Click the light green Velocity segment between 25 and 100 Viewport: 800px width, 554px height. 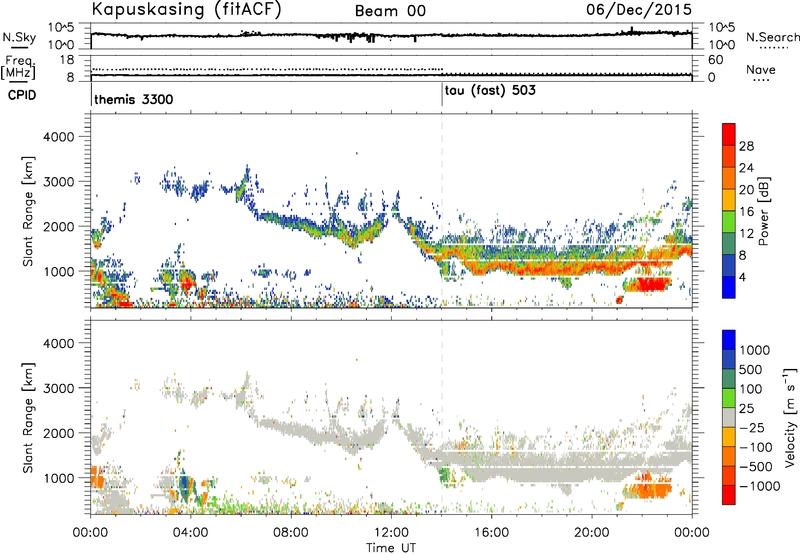[729, 398]
